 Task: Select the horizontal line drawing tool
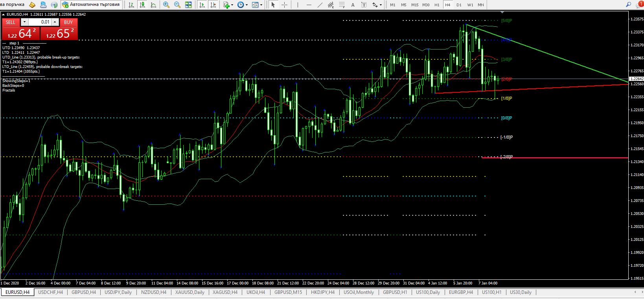tap(309, 5)
